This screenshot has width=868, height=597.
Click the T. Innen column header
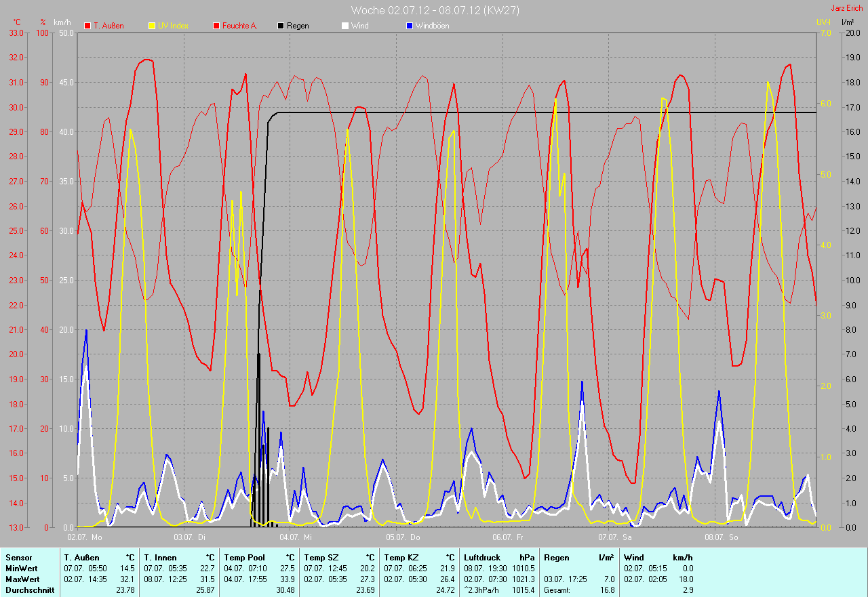point(160,558)
